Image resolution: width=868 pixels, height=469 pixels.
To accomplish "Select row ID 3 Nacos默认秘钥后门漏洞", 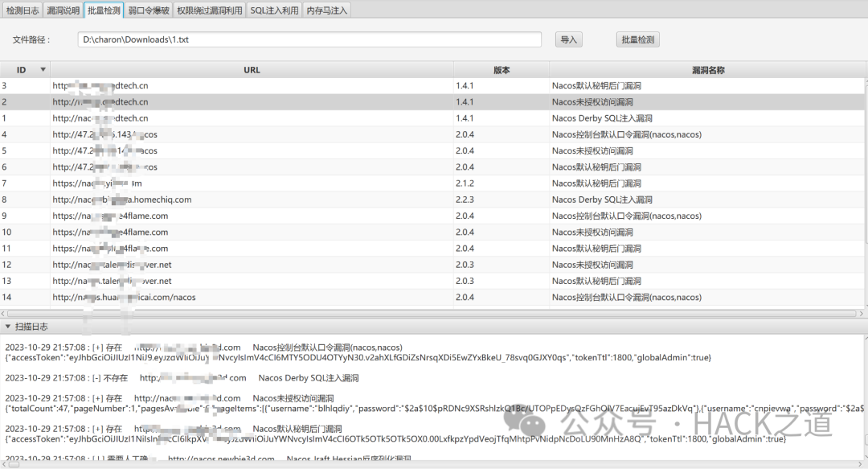I will (x=432, y=85).
